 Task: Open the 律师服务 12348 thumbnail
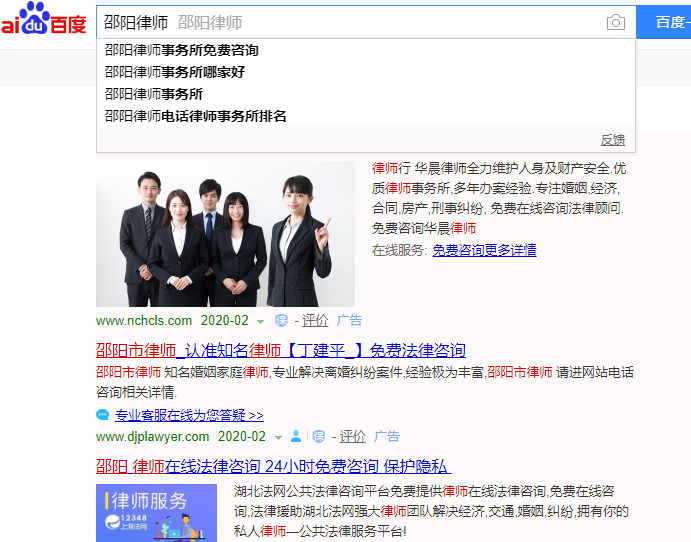coord(156,513)
